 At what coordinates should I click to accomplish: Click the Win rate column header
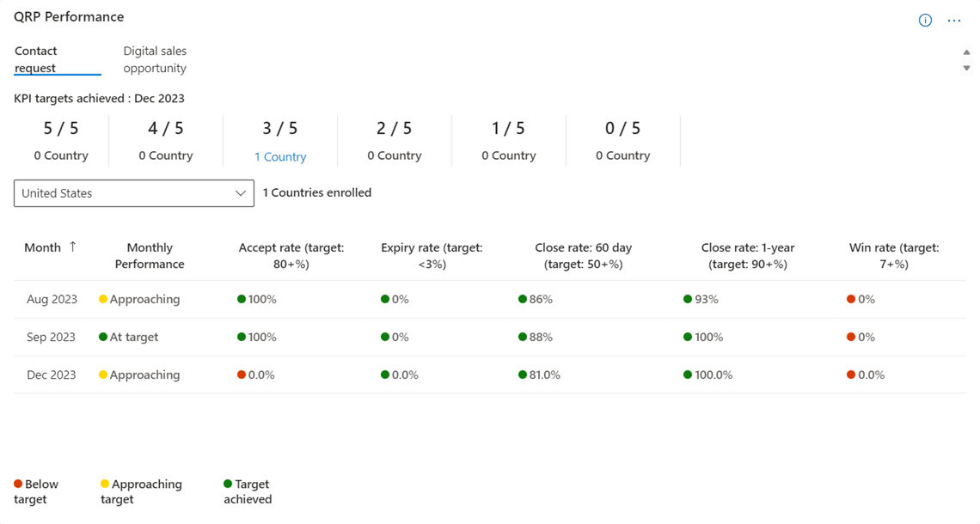(x=893, y=255)
